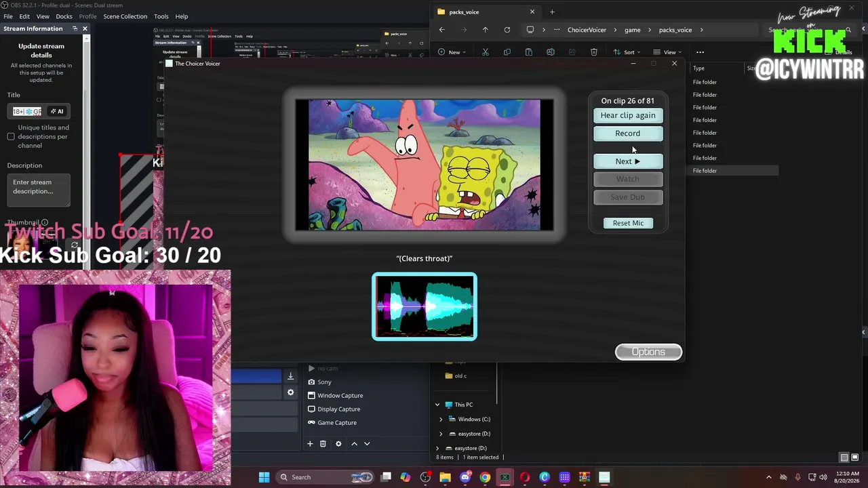868x488 pixels.
Task: Expand easystore (D:) under This PC
Action: (x=441, y=434)
